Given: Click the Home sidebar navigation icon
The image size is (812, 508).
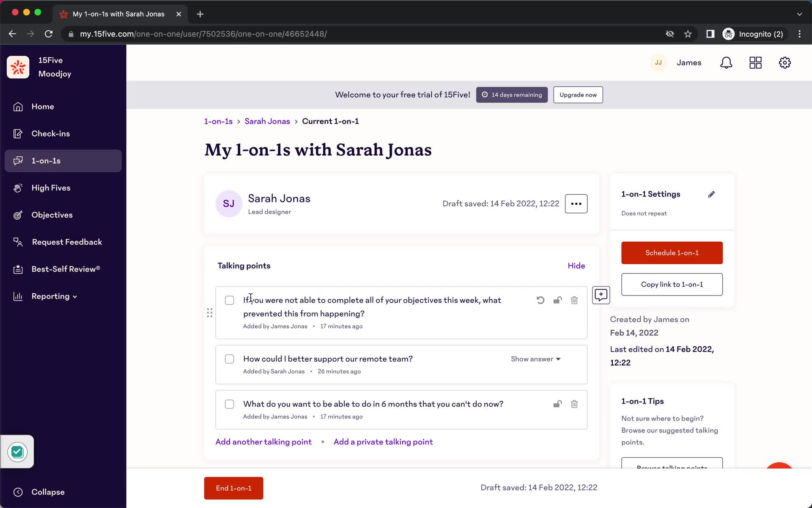Looking at the screenshot, I should click(x=17, y=106).
